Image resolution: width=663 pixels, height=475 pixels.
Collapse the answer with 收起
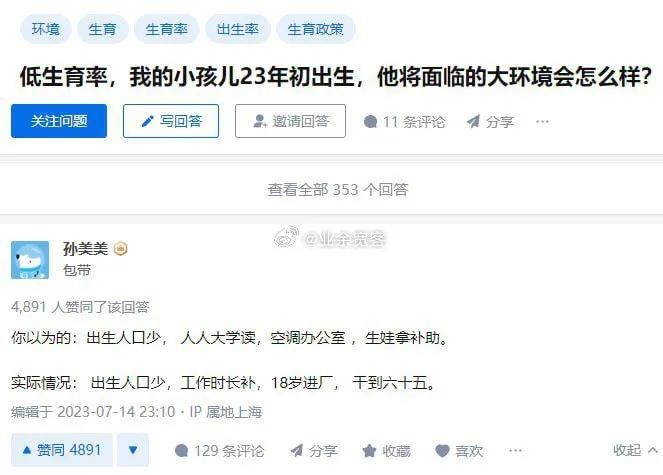tap(635, 450)
